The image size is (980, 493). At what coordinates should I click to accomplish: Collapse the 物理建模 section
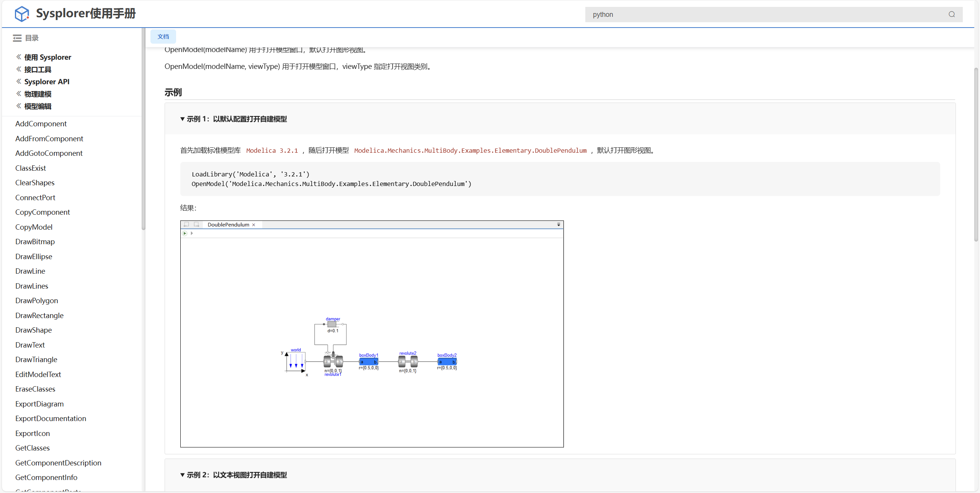(19, 94)
